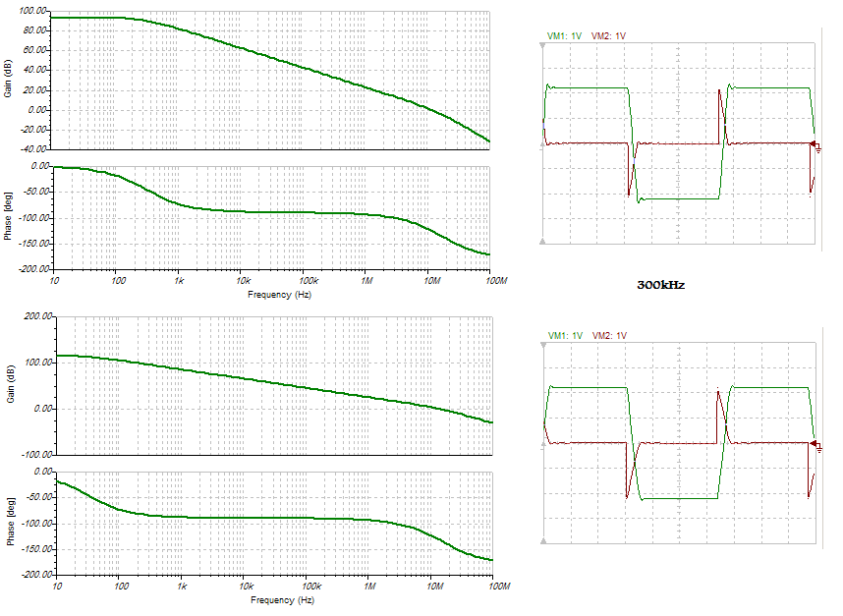843x616 pixels.
Task: Click the 1k frequency tick on upper Bode plot
Action: pyautogui.click(x=179, y=281)
